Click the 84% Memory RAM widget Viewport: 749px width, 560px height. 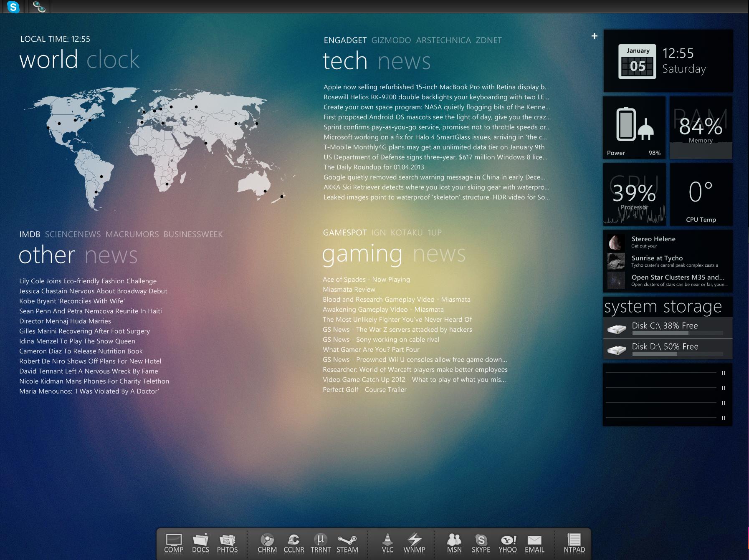pos(701,127)
